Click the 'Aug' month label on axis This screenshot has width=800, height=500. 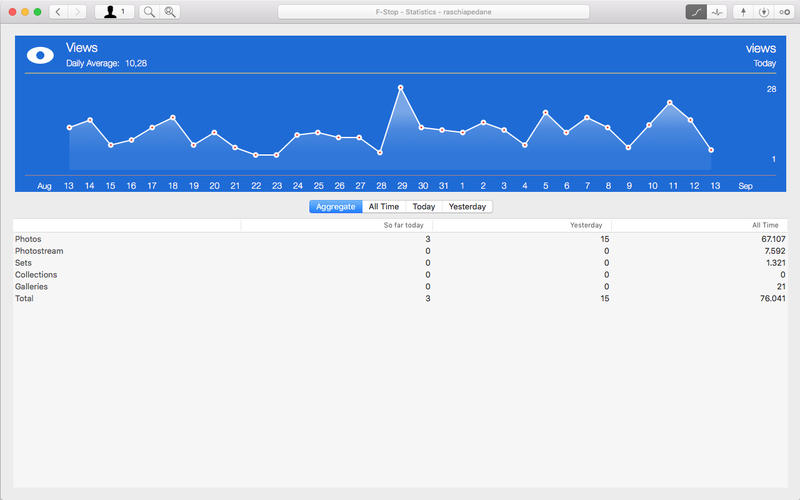(x=44, y=186)
